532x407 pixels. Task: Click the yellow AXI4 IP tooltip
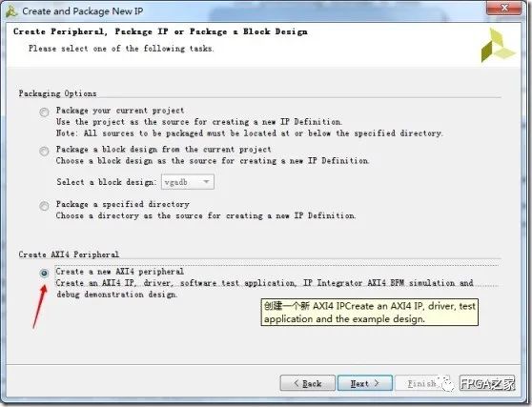[370, 313]
